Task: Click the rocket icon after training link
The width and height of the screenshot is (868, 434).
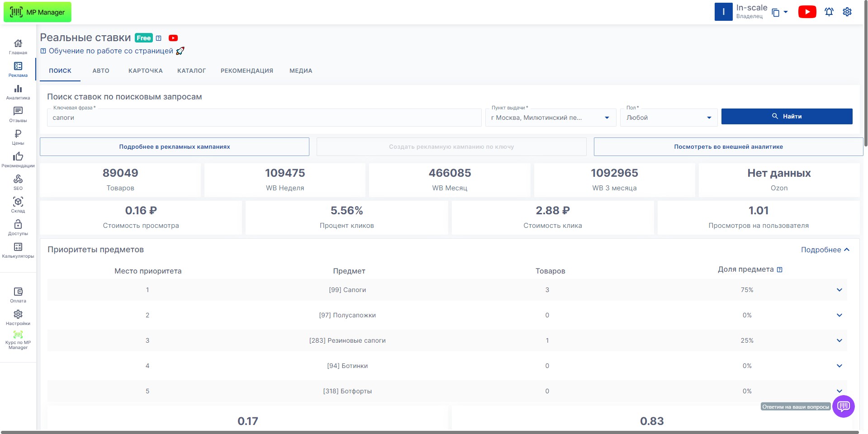Action: 180,51
